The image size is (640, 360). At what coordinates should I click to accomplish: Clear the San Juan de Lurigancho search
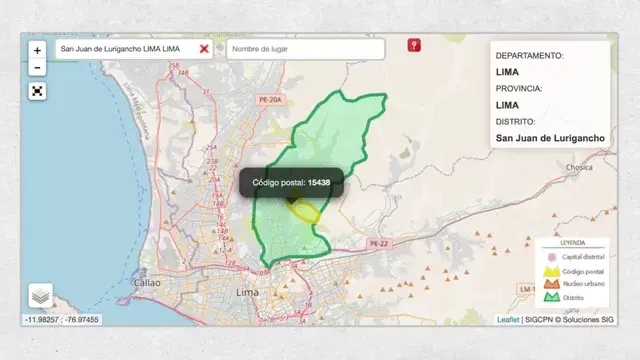tap(204, 49)
